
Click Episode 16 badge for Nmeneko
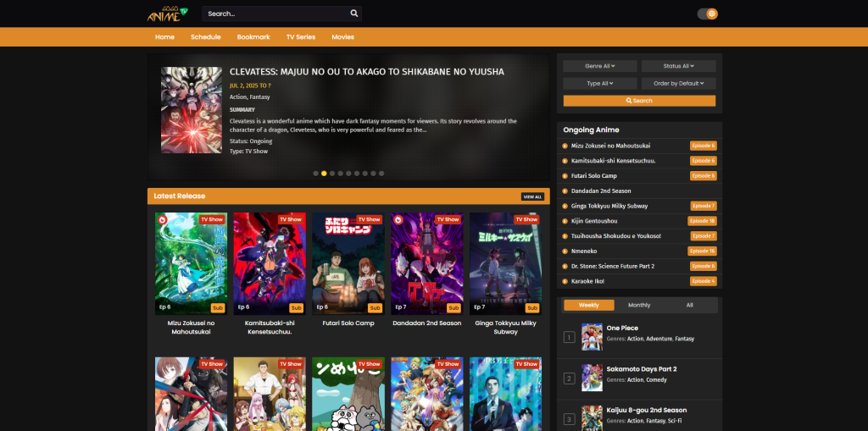[x=702, y=251]
